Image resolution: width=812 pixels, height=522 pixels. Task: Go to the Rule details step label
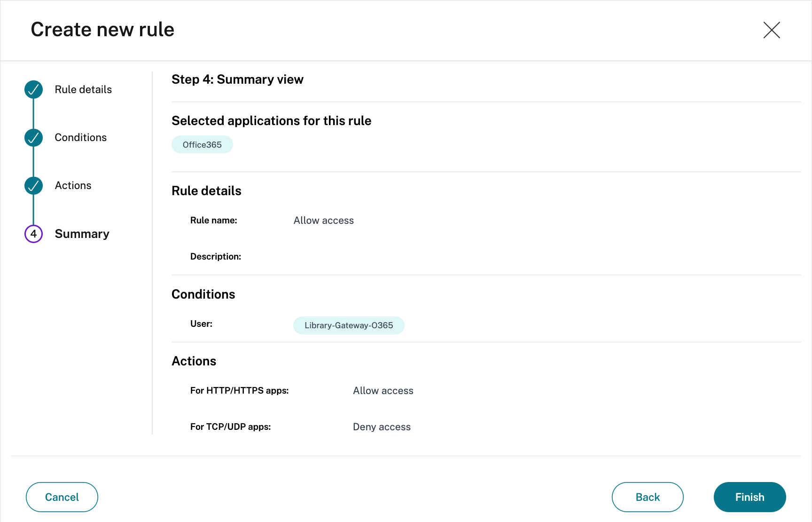pos(83,89)
